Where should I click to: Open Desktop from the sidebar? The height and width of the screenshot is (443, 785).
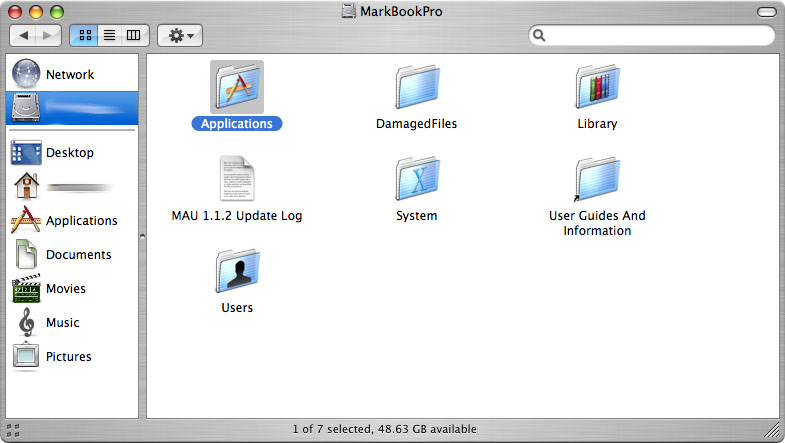[x=72, y=153]
